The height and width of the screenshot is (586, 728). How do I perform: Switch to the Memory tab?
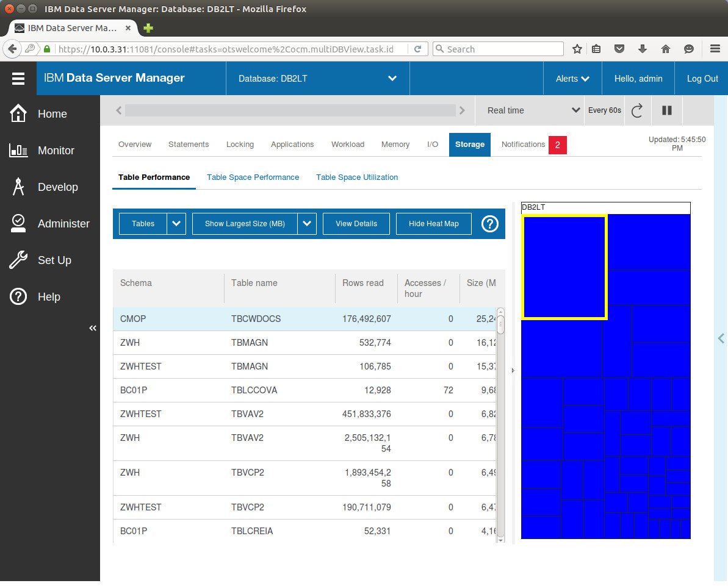point(395,145)
